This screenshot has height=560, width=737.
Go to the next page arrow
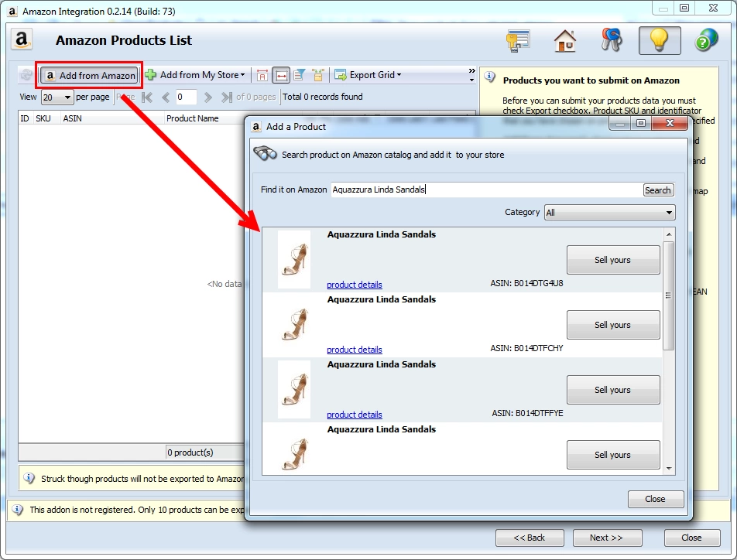[x=207, y=97]
